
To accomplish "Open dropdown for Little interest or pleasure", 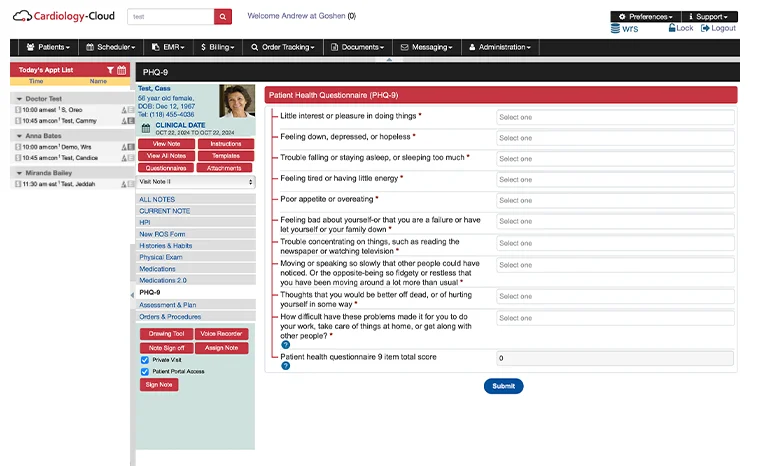I will point(614,117).
